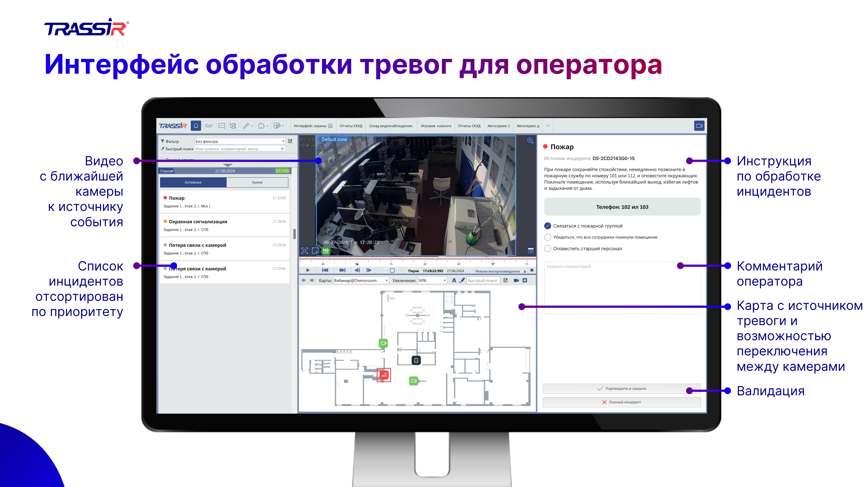
Task: Open the magic wand tool dropdown
Action: click(x=248, y=126)
